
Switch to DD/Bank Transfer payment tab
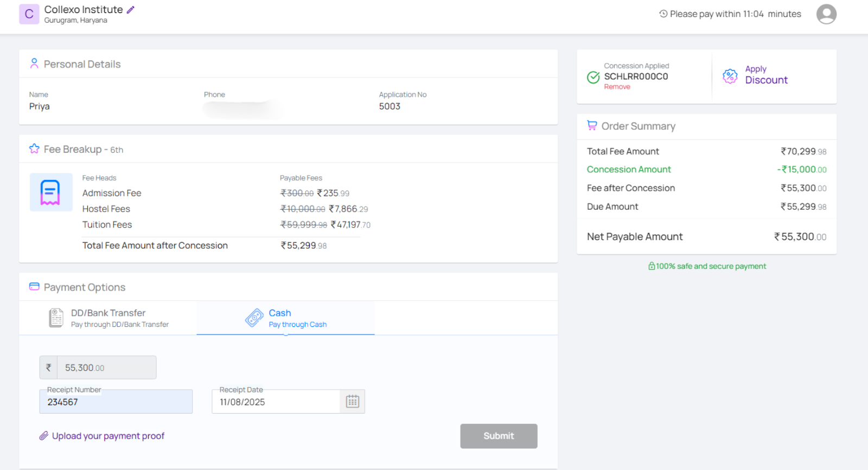tap(108, 318)
